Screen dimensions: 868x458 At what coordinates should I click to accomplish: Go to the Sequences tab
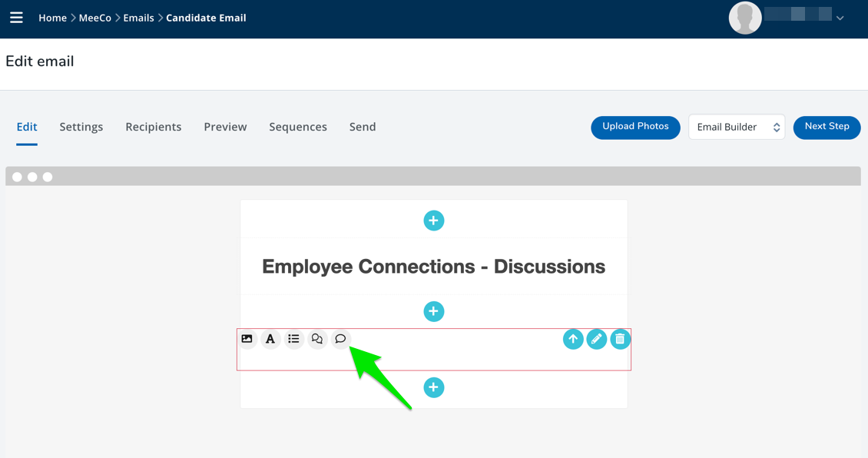(298, 127)
